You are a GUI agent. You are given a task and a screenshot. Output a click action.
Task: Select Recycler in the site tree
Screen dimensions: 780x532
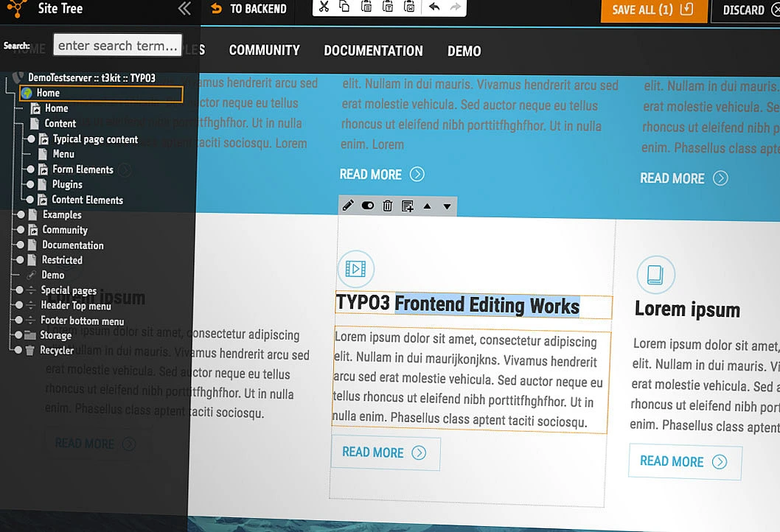click(57, 351)
